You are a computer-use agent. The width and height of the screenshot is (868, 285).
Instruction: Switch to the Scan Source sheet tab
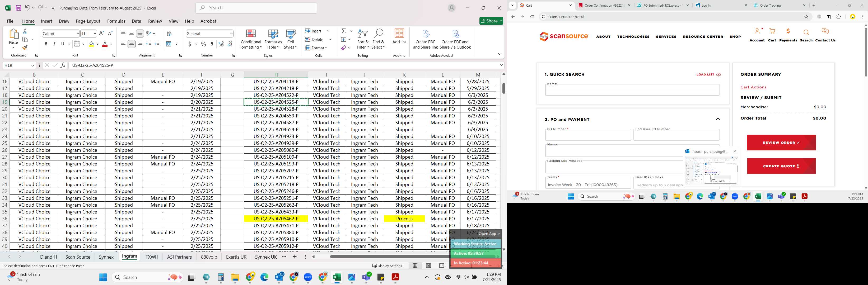(78, 257)
